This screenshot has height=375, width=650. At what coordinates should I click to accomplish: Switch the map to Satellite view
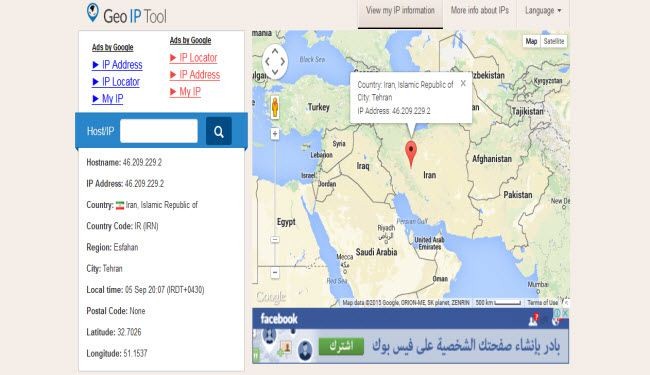554,41
